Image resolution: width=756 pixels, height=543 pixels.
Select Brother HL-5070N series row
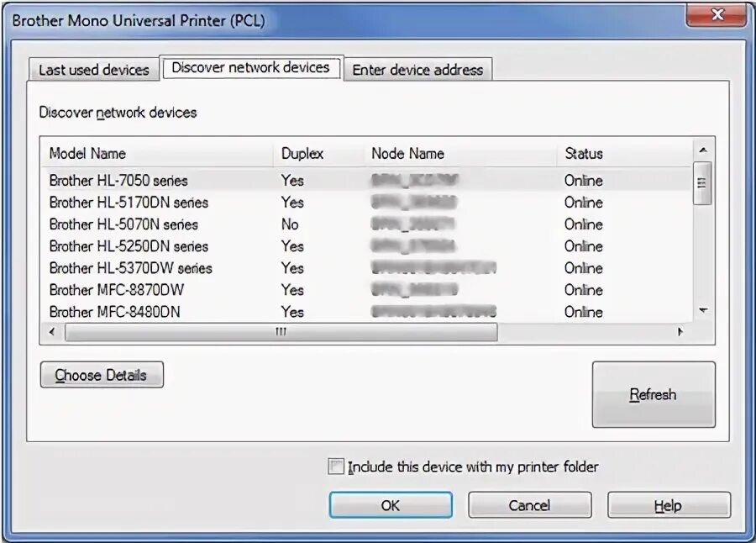[367, 224]
